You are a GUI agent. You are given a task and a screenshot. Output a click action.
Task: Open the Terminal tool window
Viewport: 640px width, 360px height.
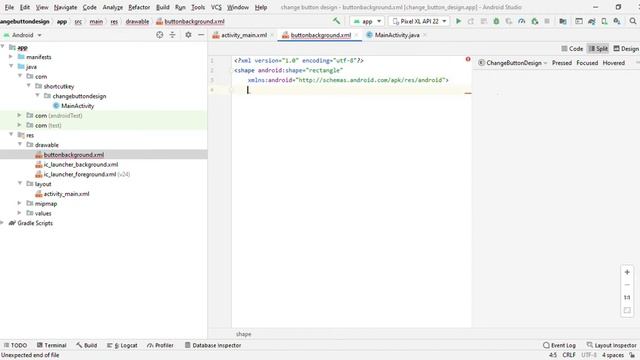(51, 345)
